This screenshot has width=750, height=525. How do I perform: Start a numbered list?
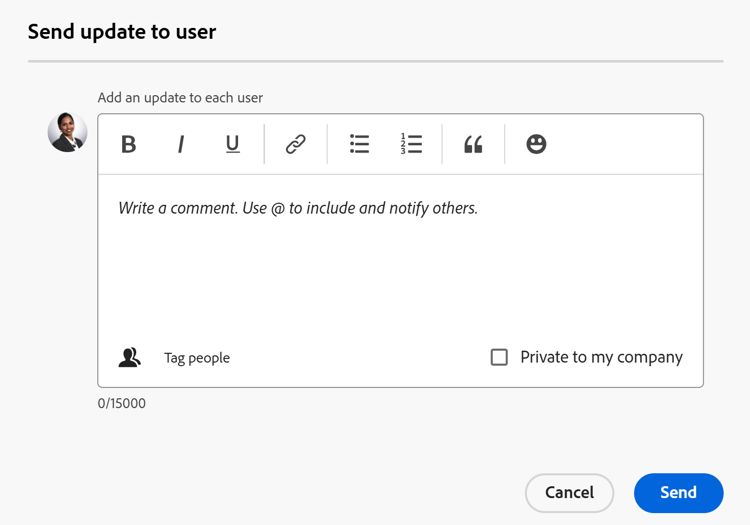[x=411, y=144]
